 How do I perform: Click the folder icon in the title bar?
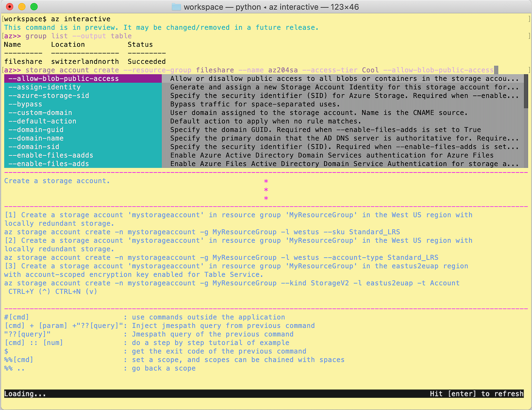tap(176, 7)
